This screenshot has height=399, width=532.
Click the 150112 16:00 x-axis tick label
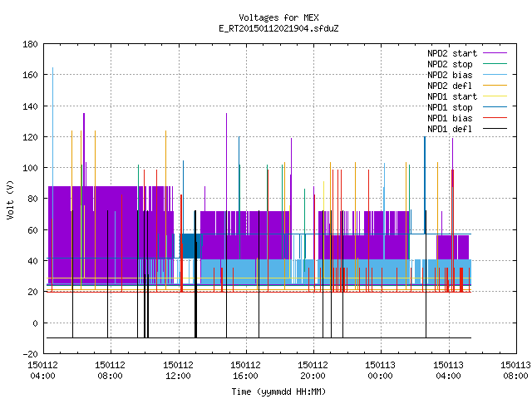(x=246, y=371)
